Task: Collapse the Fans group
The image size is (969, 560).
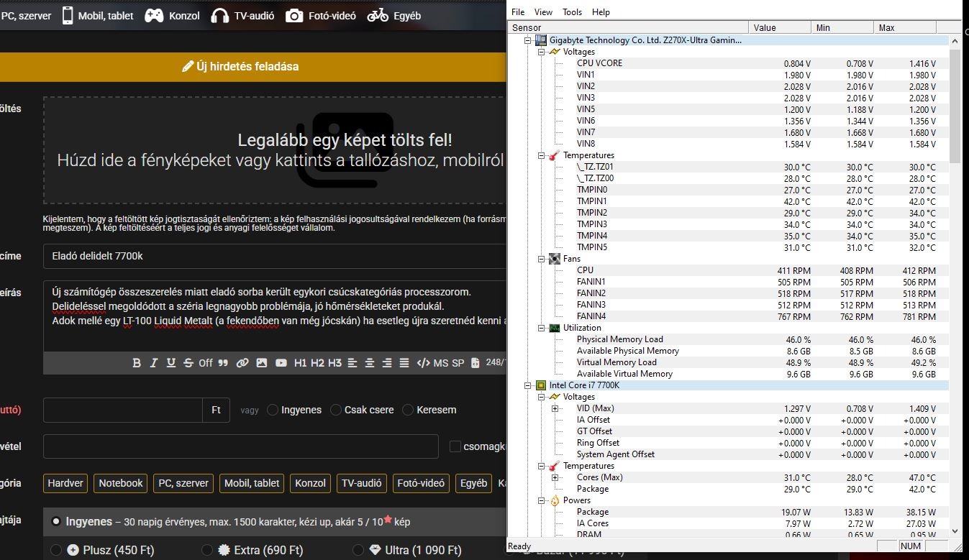Action: click(x=542, y=259)
